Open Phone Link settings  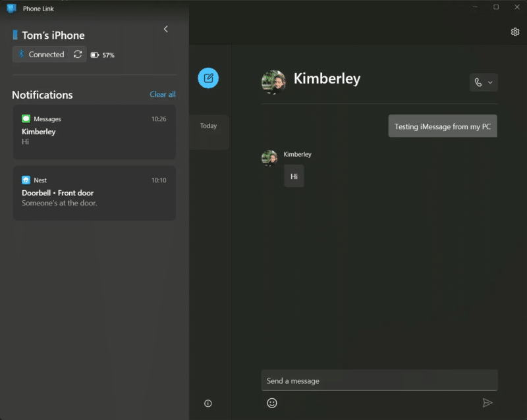(514, 31)
